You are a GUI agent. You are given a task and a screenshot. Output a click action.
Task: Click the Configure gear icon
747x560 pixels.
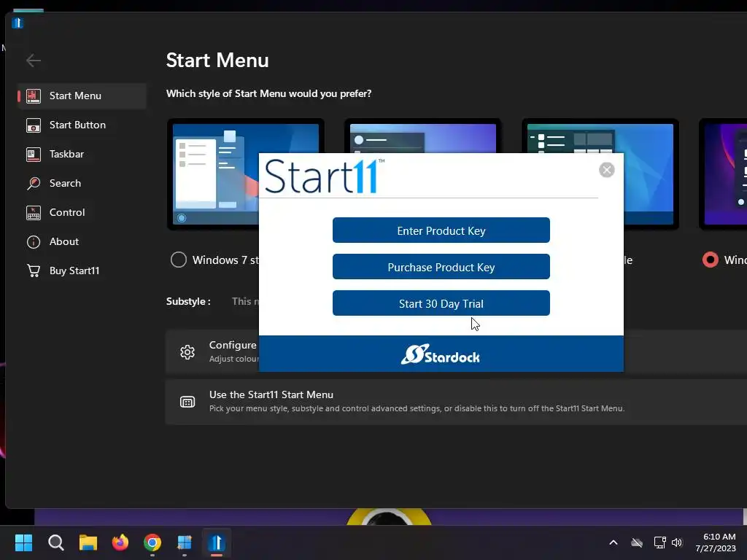187,352
